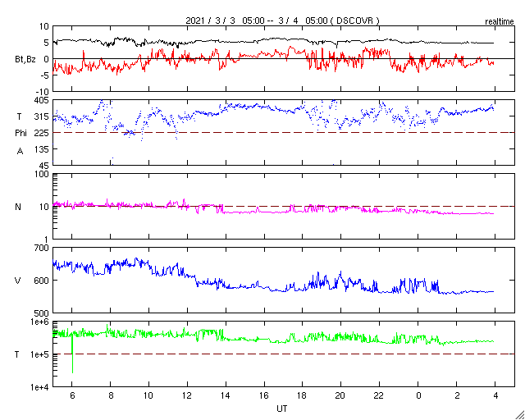Click the 'UT' x-axis label

pos(281,409)
